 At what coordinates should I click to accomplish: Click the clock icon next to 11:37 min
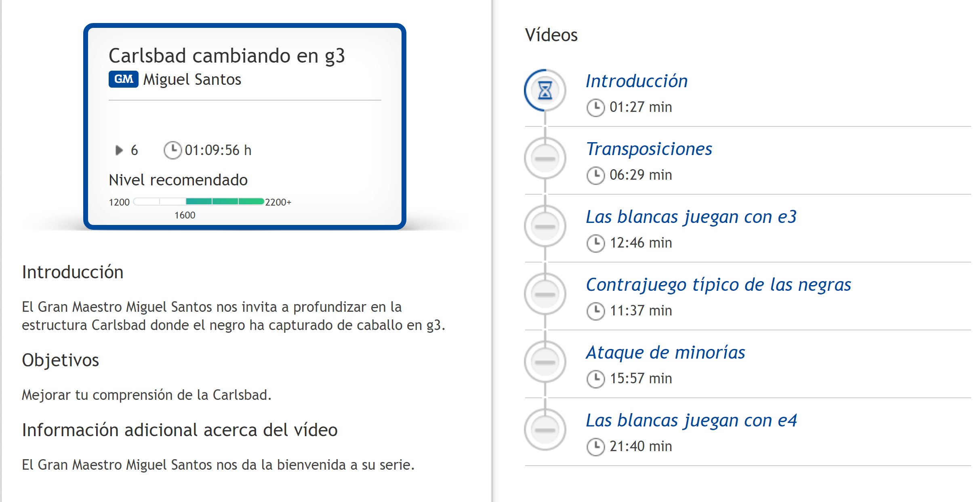[x=595, y=311]
